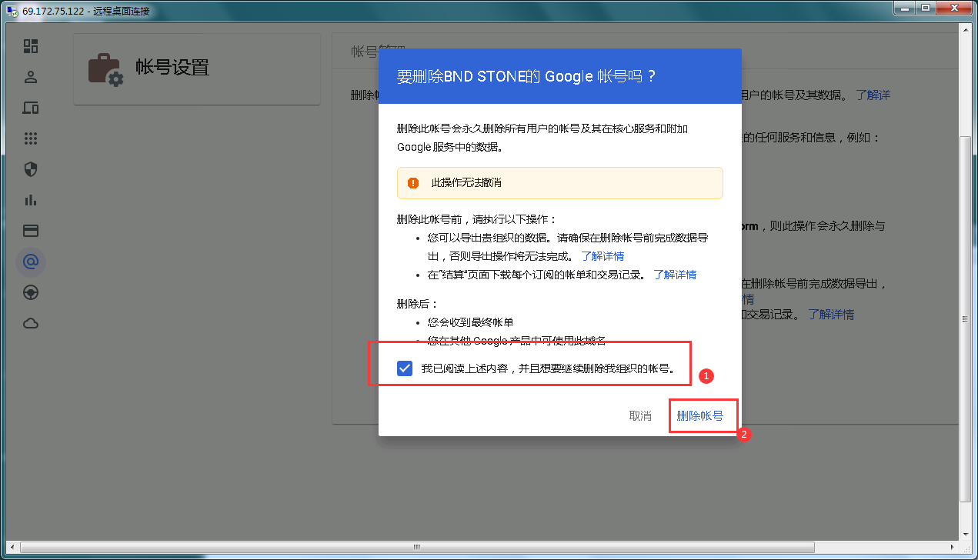978x560 pixels.
Task: Open the Account @ icon in the sidebar
Action: (x=31, y=262)
